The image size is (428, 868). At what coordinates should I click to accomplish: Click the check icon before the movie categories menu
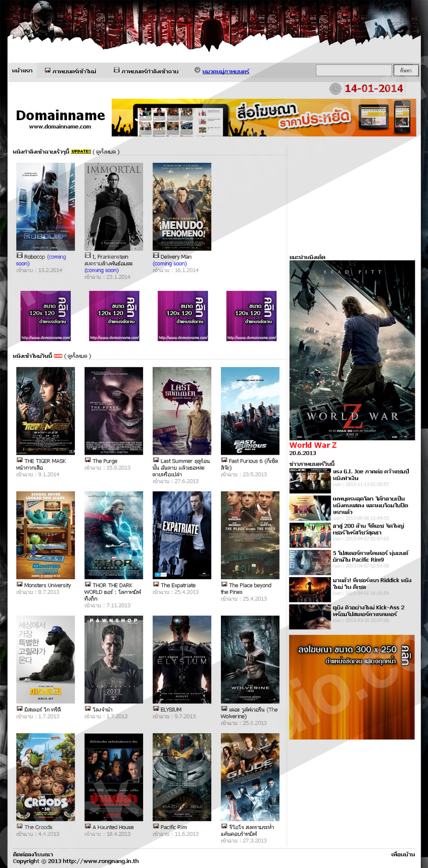tap(197, 70)
